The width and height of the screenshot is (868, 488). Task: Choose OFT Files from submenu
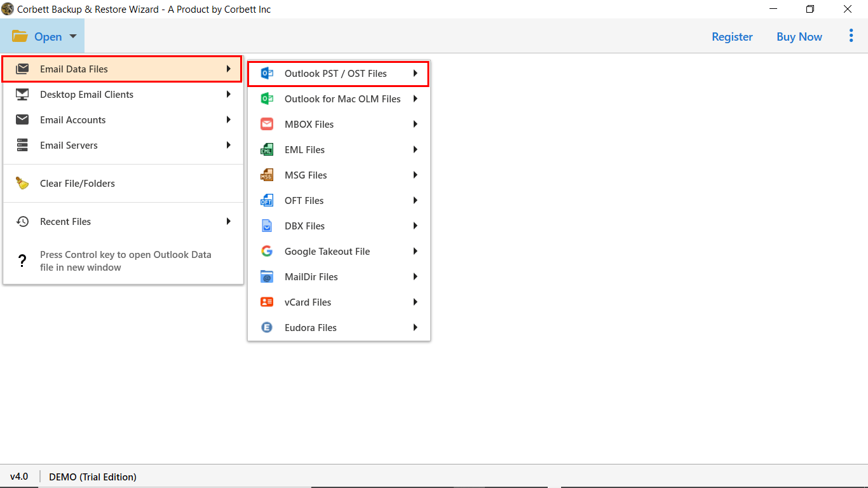339,201
